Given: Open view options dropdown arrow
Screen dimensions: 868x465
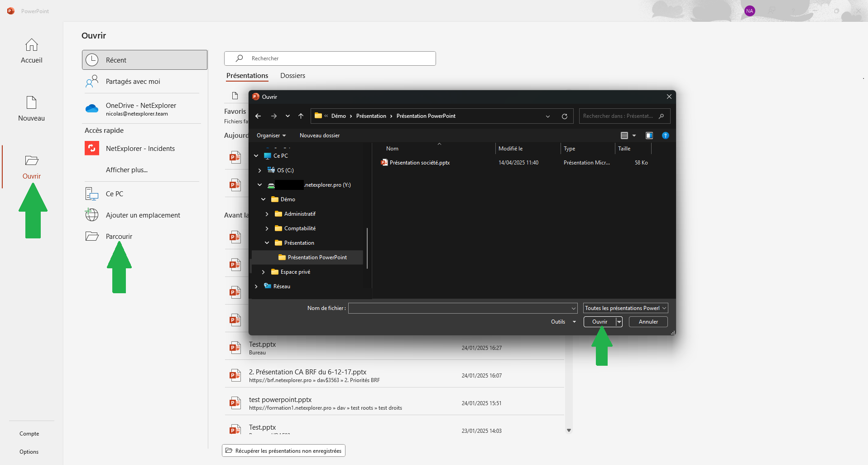Looking at the screenshot, I should click(x=634, y=136).
